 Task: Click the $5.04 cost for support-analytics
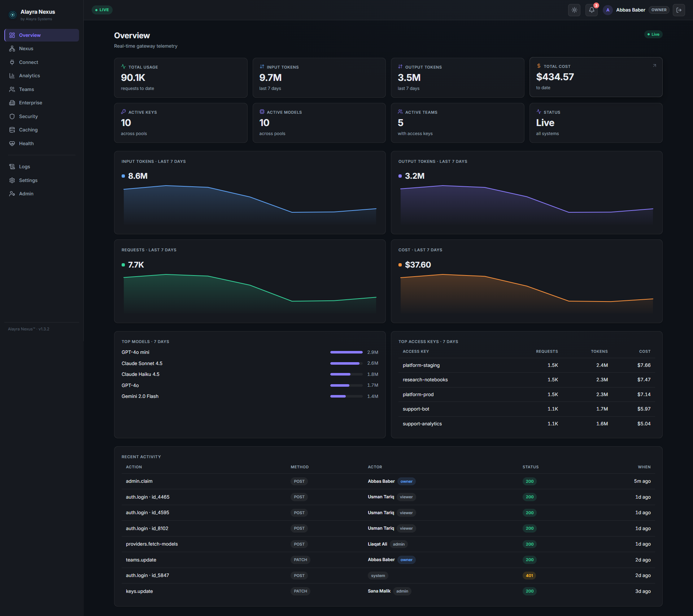tap(644, 424)
